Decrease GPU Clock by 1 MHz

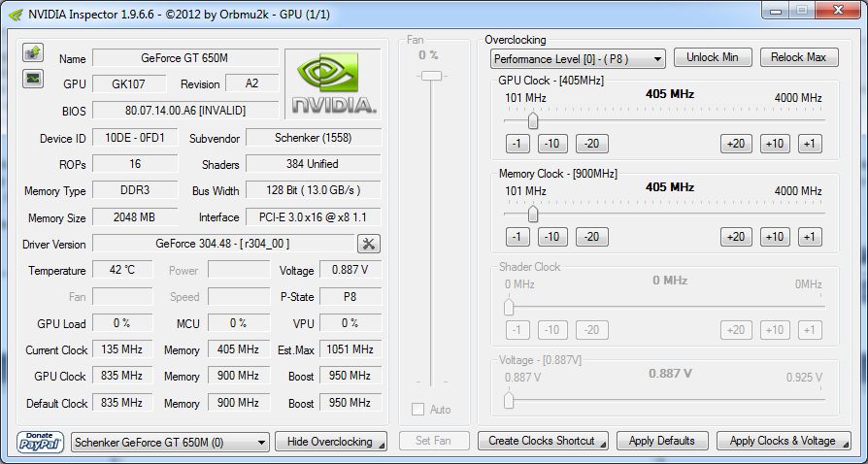point(517,144)
